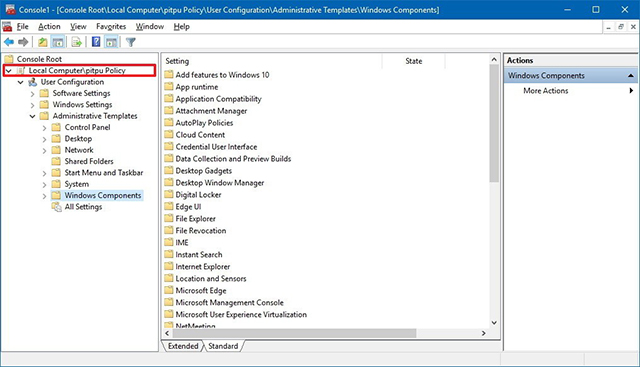Click the Forward arrow toolbar icon

[23, 42]
